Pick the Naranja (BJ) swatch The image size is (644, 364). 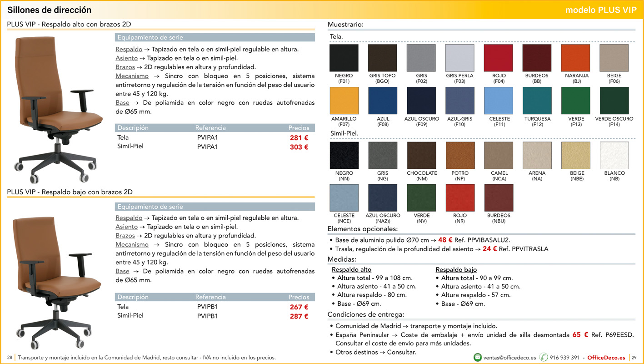576,58
